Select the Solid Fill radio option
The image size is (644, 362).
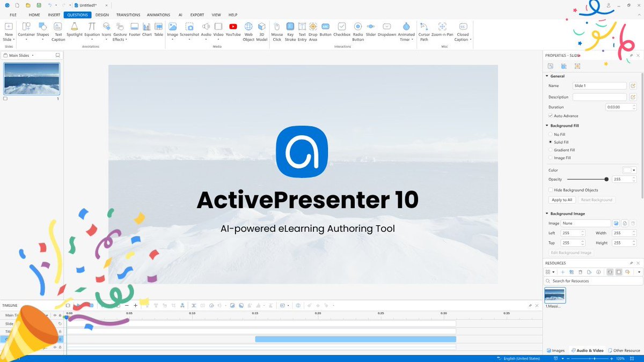551,142
